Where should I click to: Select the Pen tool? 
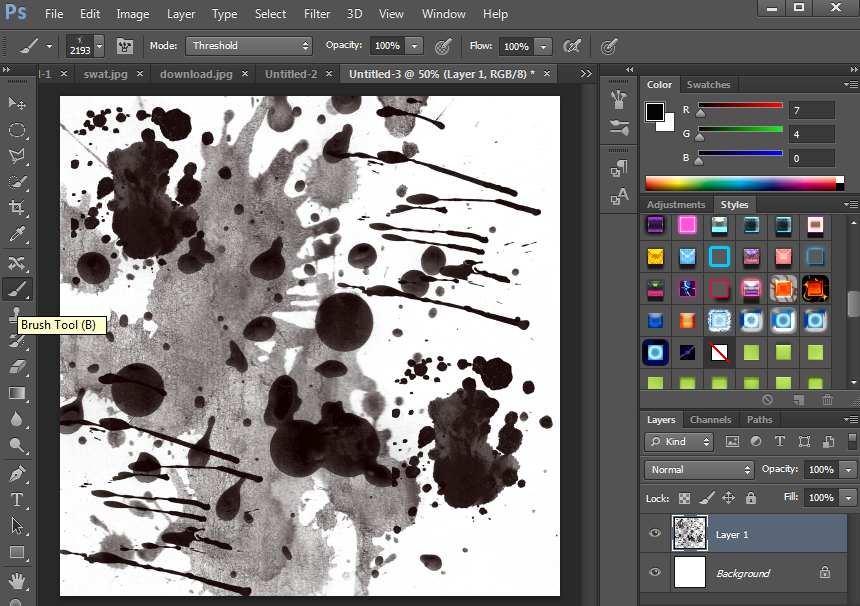tap(17, 473)
